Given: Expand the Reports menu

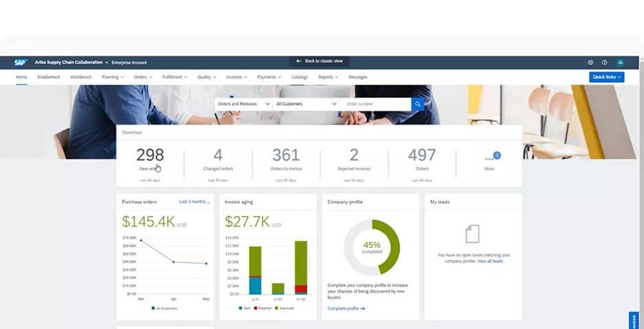Looking at the screenshot, I should click(x=328, y=77).
